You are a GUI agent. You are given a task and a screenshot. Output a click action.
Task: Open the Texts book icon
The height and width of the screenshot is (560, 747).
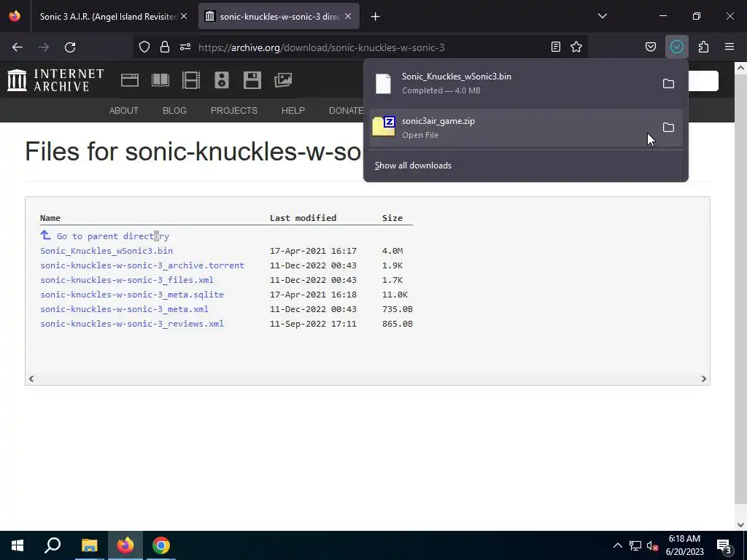coord(160,80)
